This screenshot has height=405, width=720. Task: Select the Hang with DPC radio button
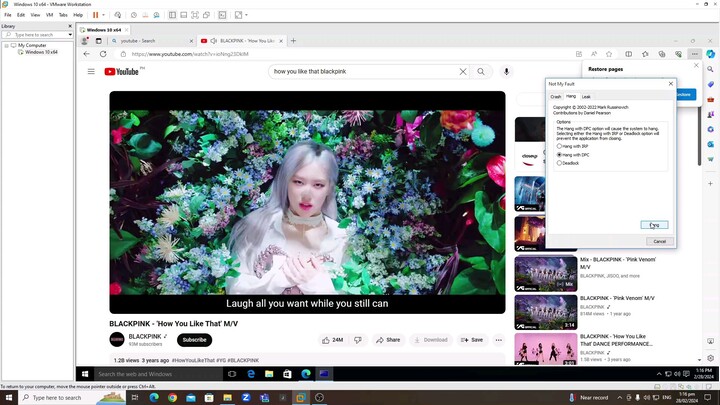click(559, 155)
